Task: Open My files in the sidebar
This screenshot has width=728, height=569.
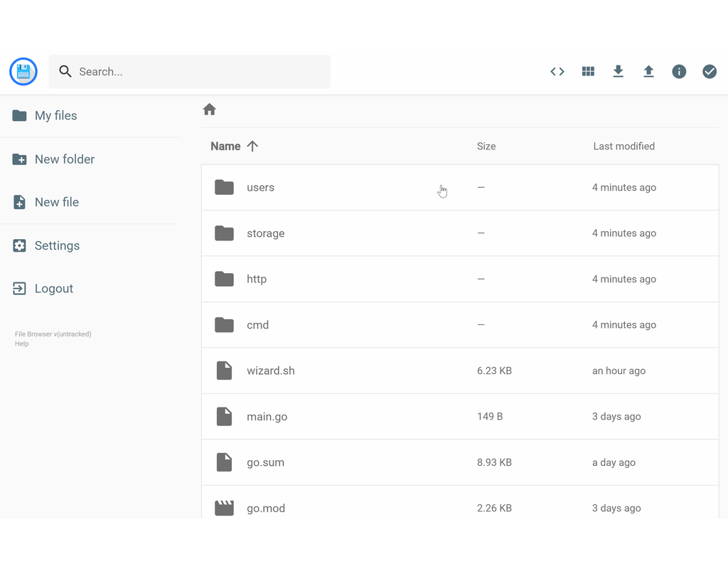Action: point(56,115)
